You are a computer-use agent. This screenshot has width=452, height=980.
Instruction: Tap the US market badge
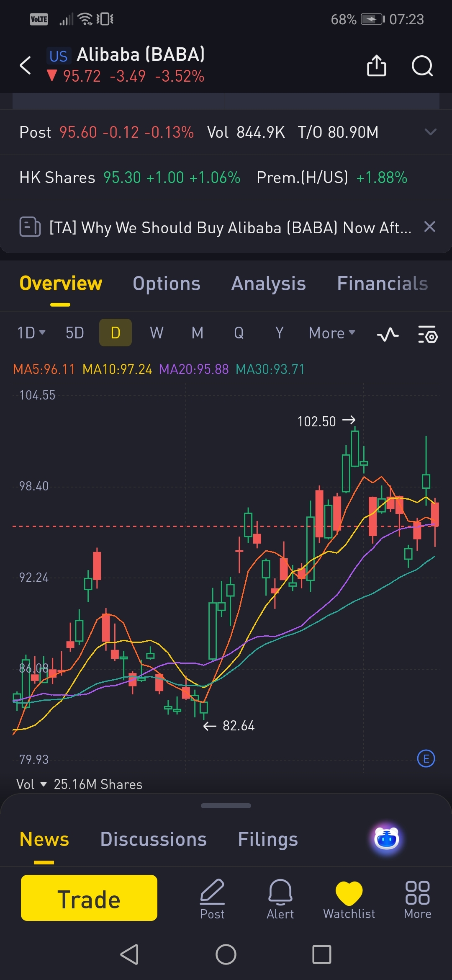tap(58, 56)
